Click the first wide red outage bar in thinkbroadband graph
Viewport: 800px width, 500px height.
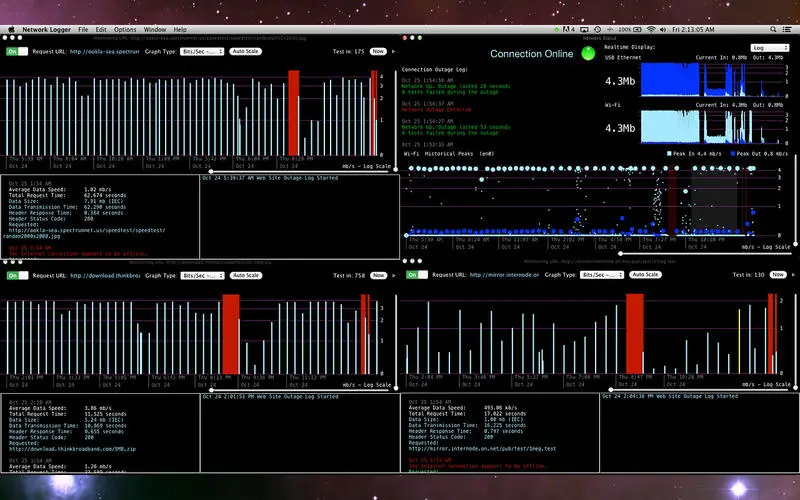(231, 334)
